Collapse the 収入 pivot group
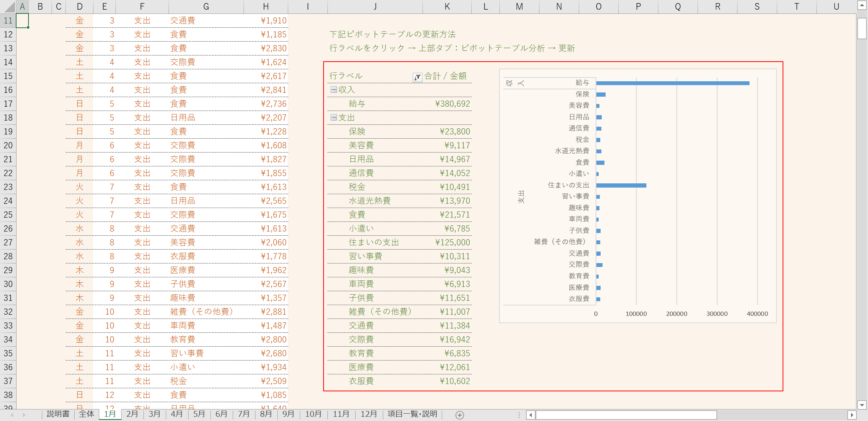This screenshot has height=421, width=868. (334, 90)
